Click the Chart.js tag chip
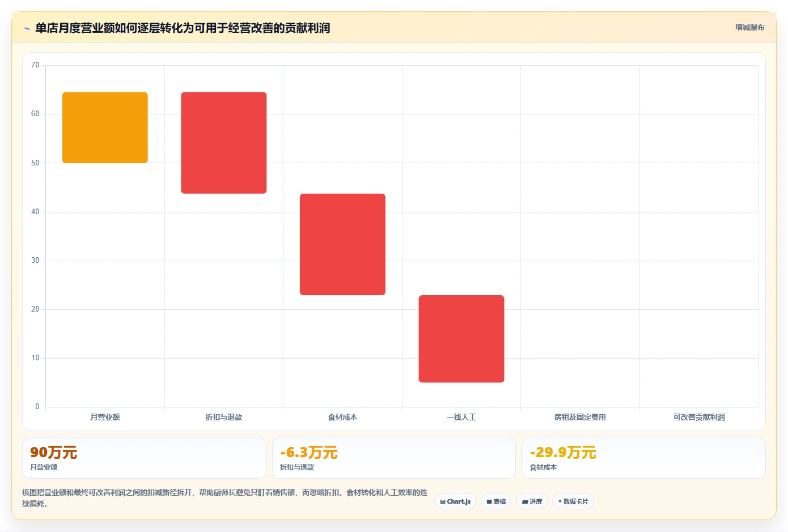The width and height of the screenshot is (788, 532). (455, 501)
